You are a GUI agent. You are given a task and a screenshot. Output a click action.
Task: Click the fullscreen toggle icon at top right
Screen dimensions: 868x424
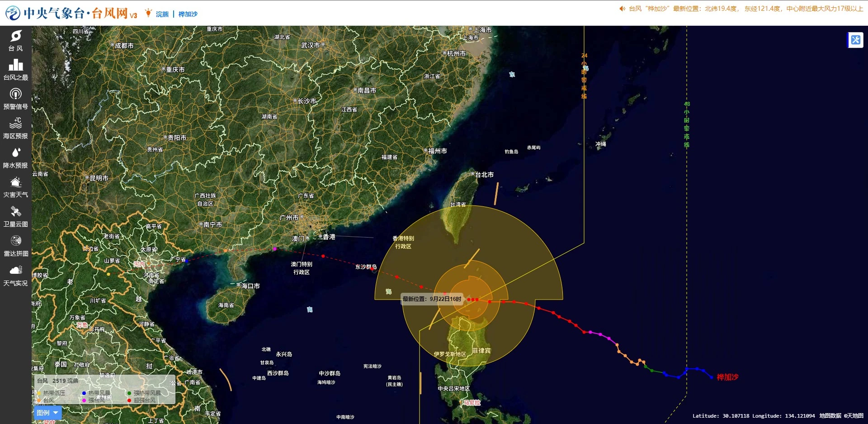pyautogui.click(x=855, y=40)
